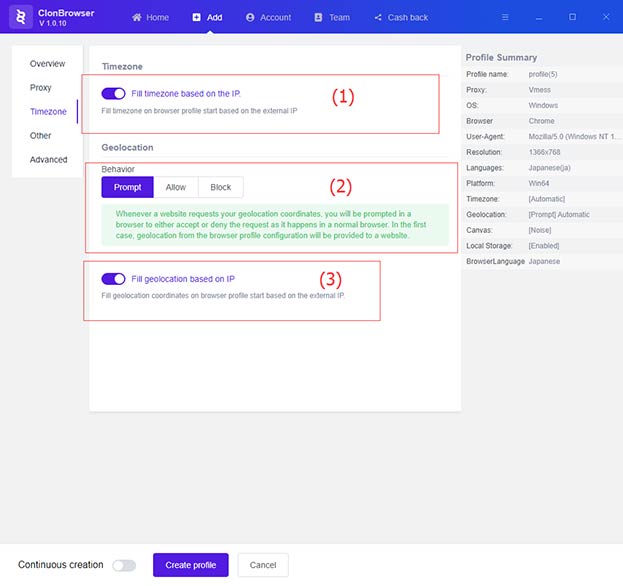Screen dimensions: 623x586
Task: Toggle Fill geolocation based on IP
Action: click(x=113, y=279)
